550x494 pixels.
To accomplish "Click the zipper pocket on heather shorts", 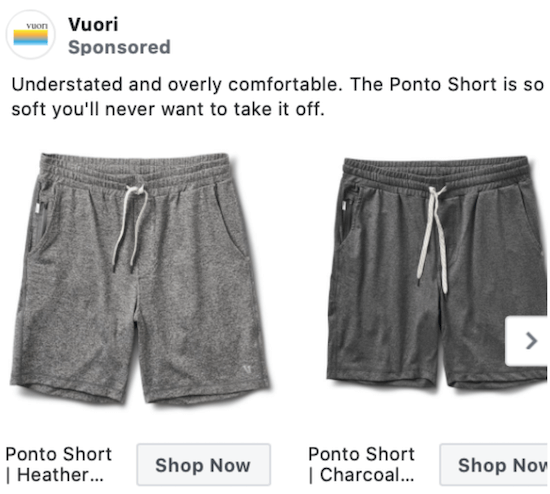I will [x=41, y=216].
